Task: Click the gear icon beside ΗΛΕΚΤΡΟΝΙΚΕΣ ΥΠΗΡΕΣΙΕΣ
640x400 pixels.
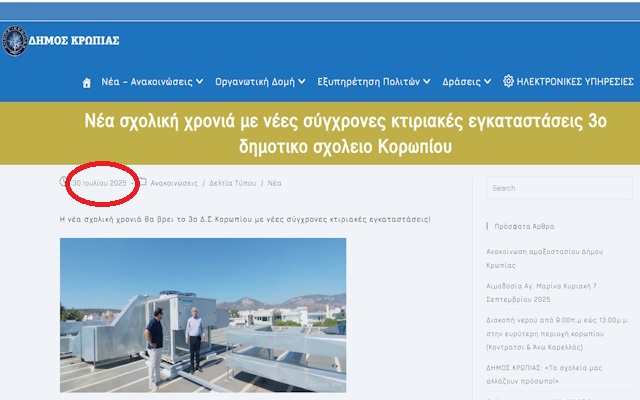Action: pyautogui.click(x=508, y=81)
